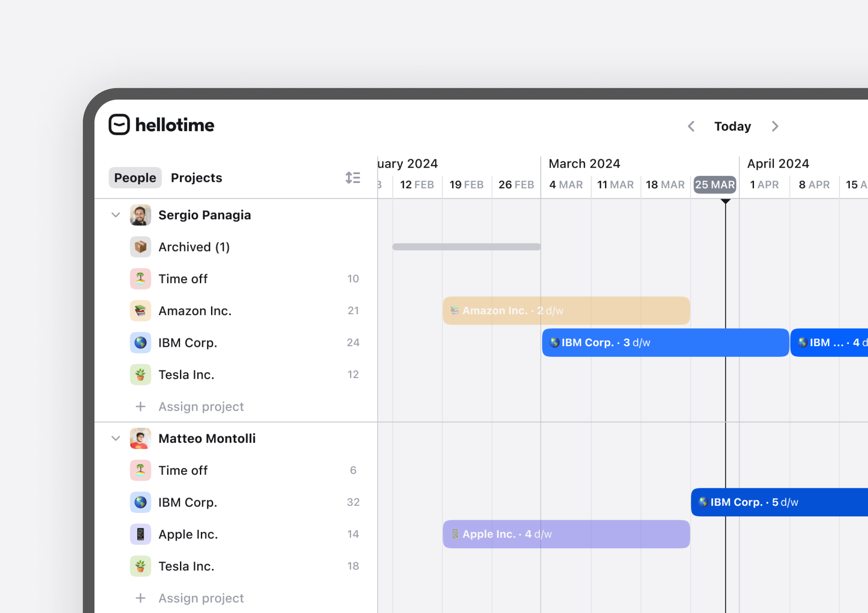
Task: Select the 25 MAR highlighted date marker
Action: click(x=715, y=184)
